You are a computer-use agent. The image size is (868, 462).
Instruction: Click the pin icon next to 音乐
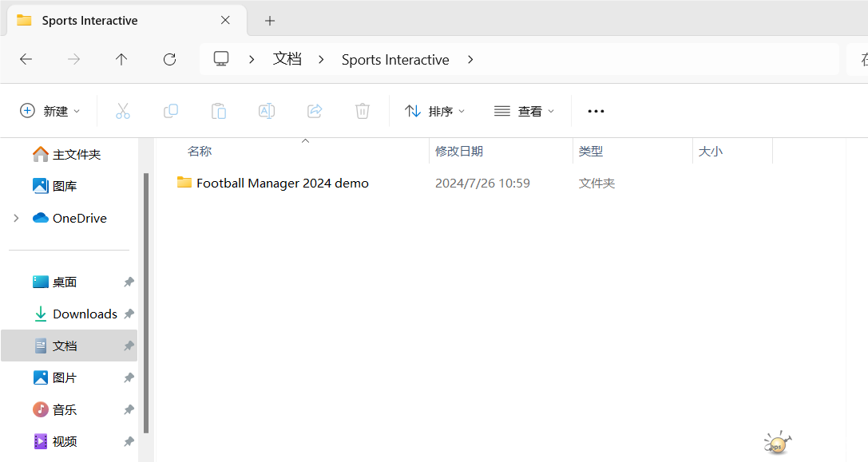pos(129,410)
